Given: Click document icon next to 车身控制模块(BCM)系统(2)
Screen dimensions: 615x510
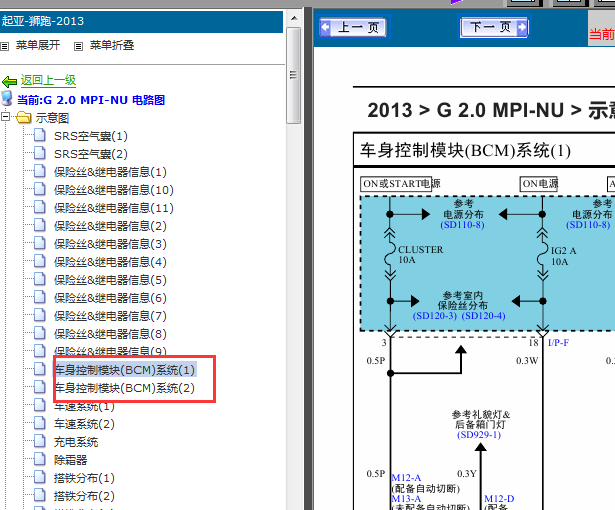Looking at the screenshot, I should click(x=40, y=387).
